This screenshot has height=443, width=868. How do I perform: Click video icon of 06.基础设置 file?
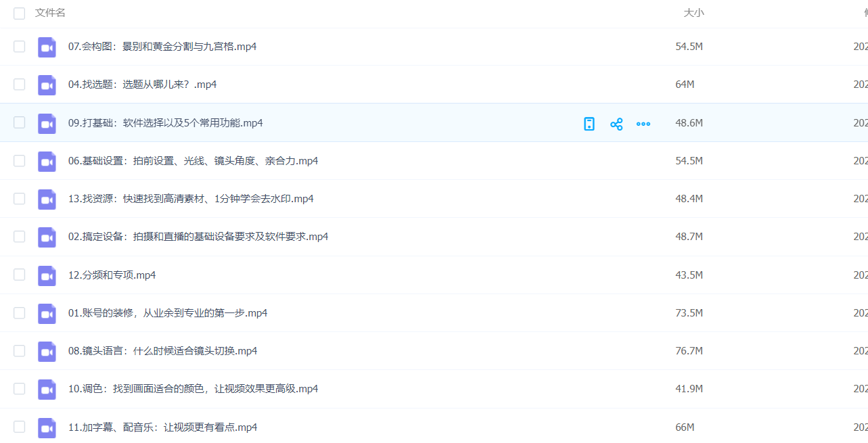[47, 162]
